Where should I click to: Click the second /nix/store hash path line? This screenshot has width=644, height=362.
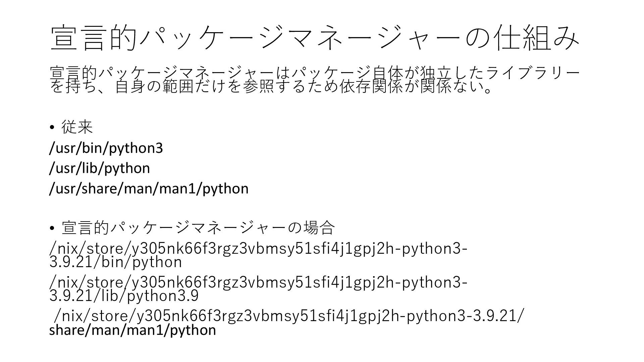pyautogui.click(x=258, y=282)
